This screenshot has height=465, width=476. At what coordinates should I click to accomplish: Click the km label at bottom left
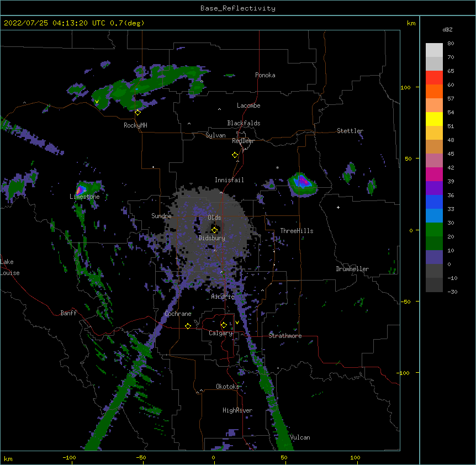8,458
